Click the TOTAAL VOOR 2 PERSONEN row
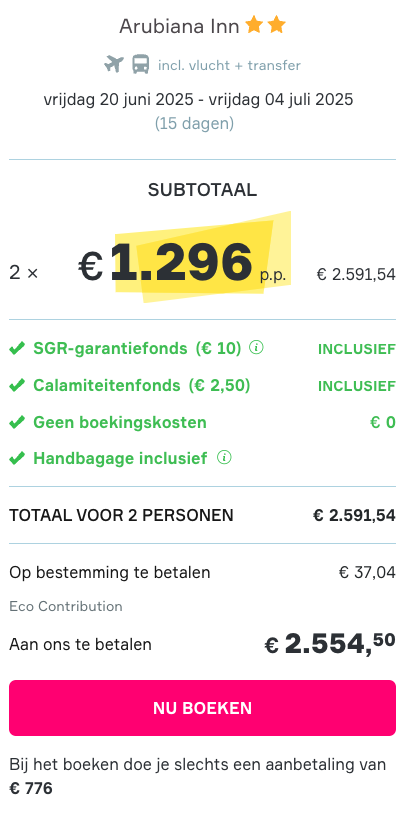This screenshot has height=820, width=409. 202,515
